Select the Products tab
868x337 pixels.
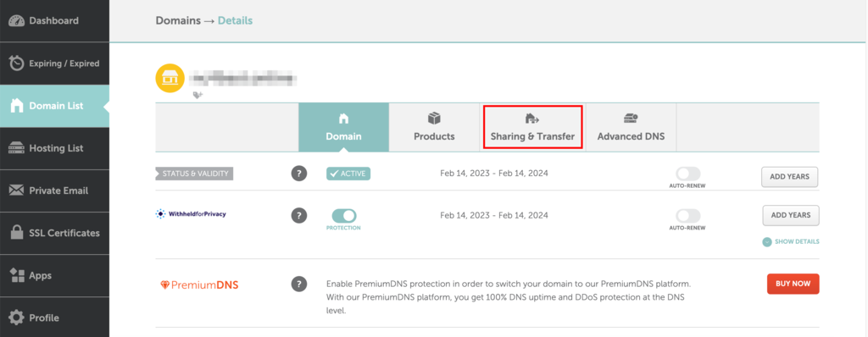coord(434,127)
